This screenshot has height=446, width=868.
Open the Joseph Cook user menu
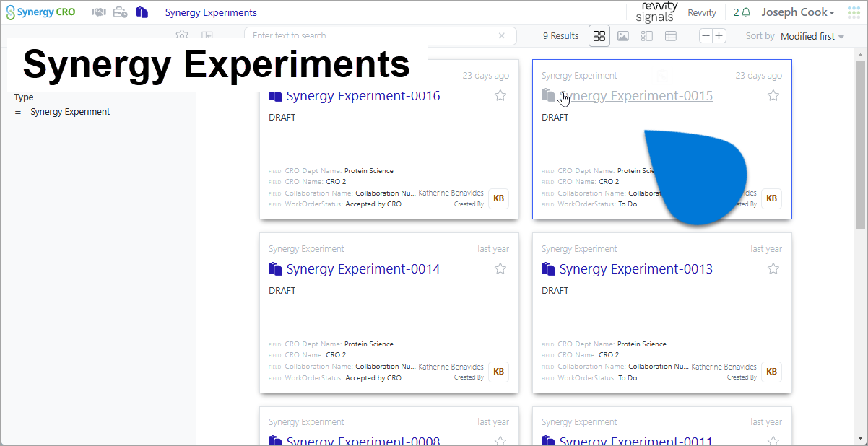point(798,13)
